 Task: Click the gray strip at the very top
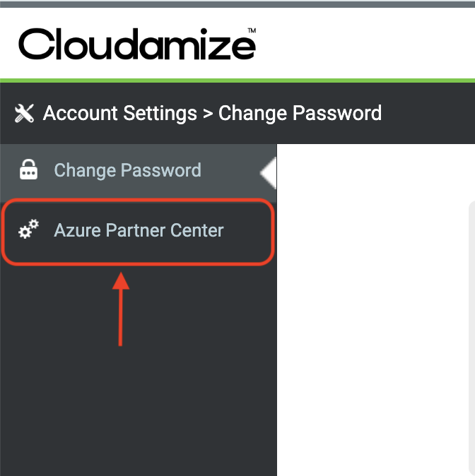click(x=237, y=4)
